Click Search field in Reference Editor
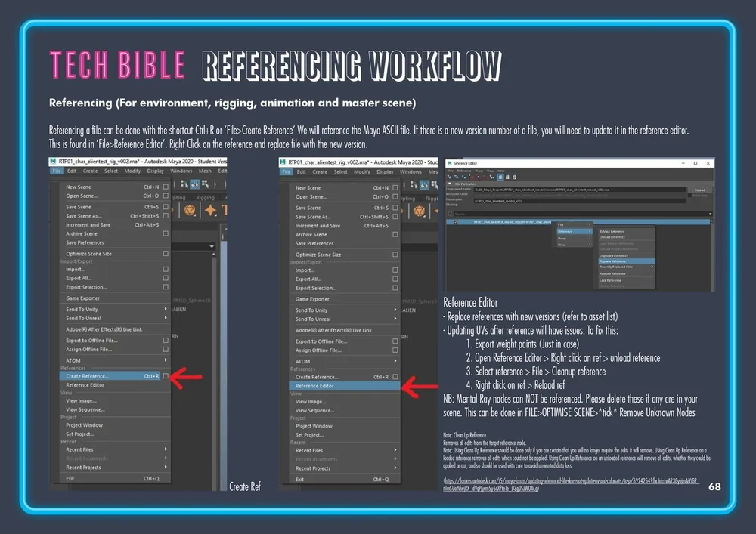Viewport: 756px width, 534px height. [583, 214]
